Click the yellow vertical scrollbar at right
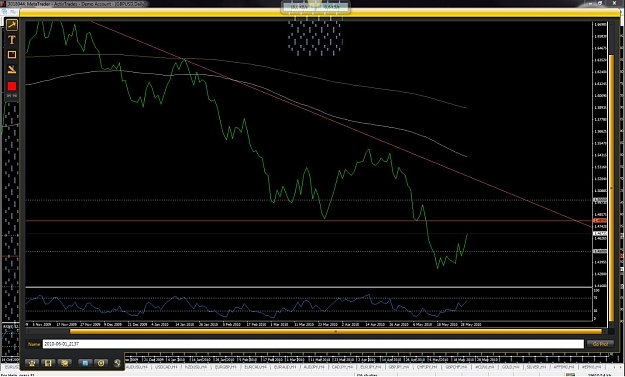The image size is (625, 377). 612,187
